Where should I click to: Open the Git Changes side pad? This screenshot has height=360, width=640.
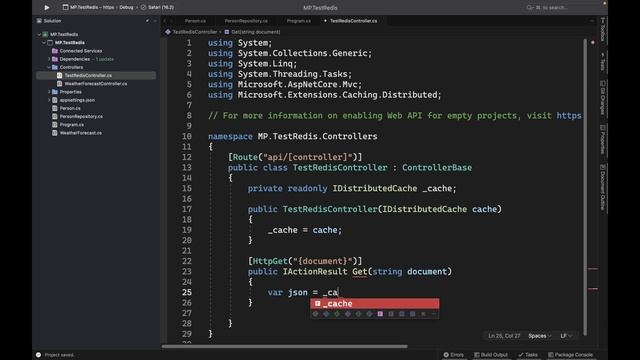tap(603, 97)
